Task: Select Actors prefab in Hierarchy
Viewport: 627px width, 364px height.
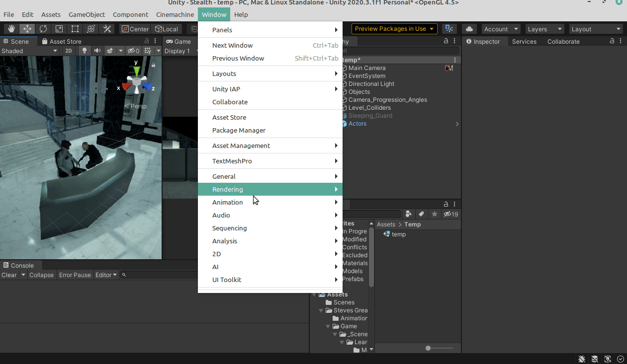Action: coord(357,124)
